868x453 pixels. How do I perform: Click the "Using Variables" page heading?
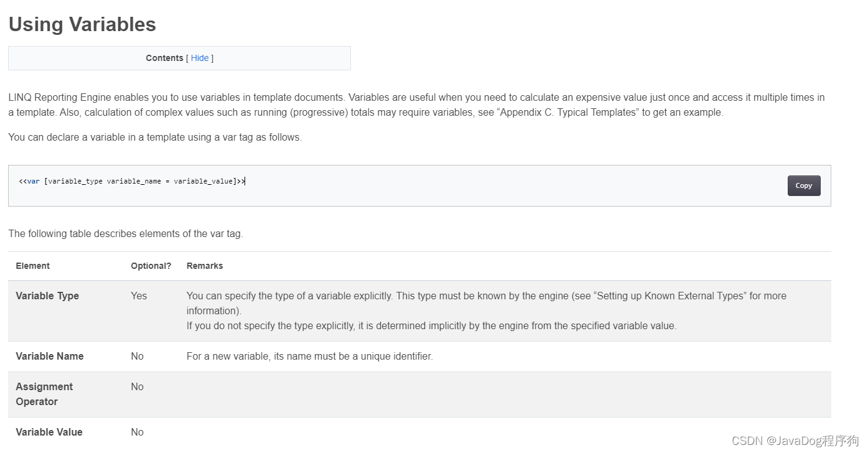click(82, 24)
